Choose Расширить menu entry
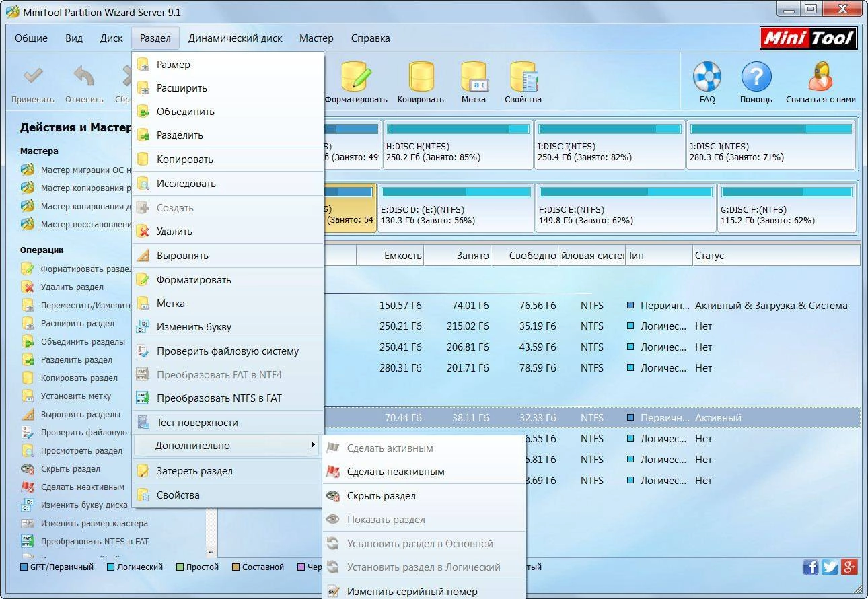868x599 pixels. pos(228,88)
